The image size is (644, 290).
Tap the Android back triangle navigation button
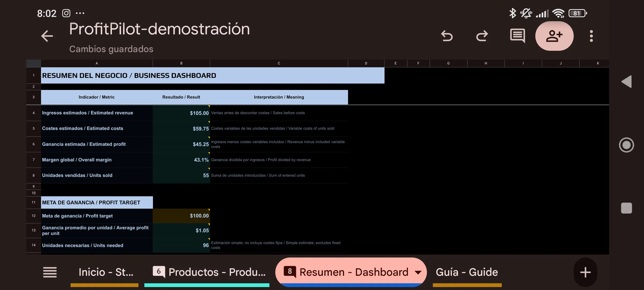pyautogui.click(x=627, y=82)
